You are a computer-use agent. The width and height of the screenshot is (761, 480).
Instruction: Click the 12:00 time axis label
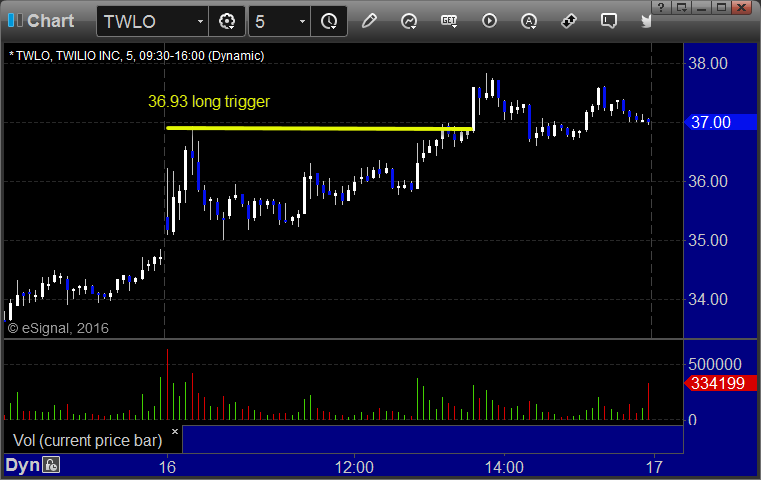point(354,467)
